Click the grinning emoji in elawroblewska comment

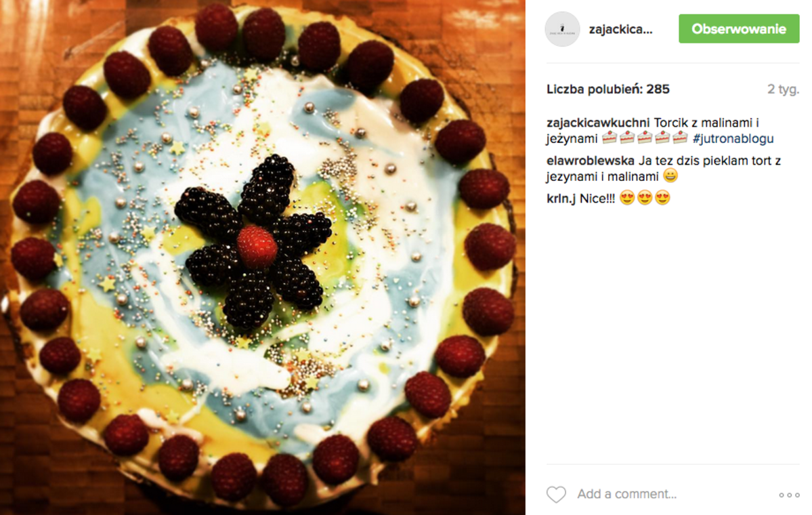click(x=670, y=176)
